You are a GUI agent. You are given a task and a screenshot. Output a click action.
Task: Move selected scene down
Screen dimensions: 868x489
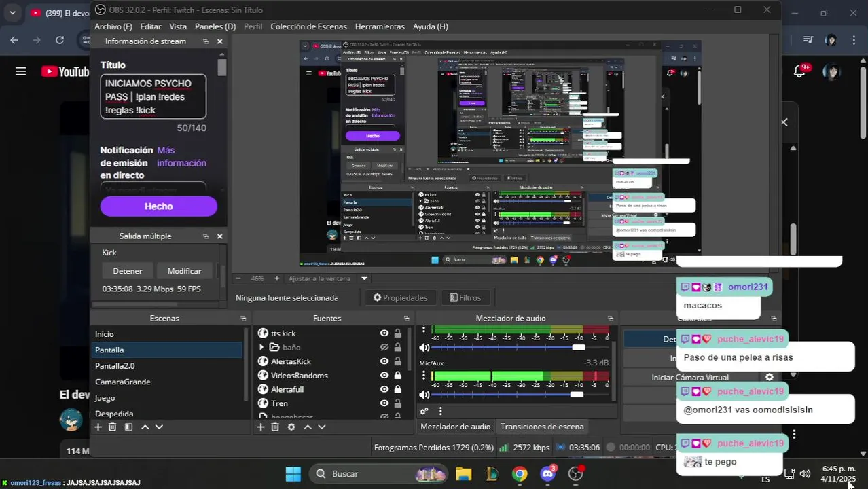pos(159,427)
